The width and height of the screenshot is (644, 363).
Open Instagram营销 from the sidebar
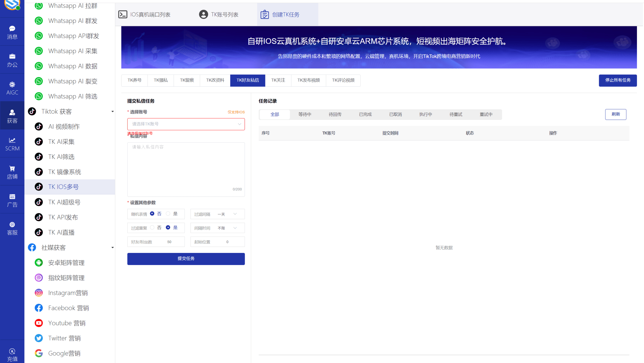[x=68, y=293]
